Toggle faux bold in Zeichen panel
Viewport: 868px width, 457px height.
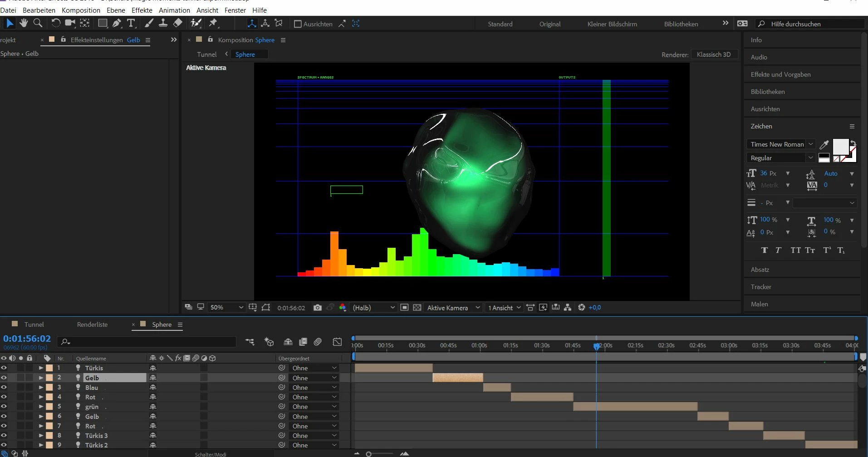point(765,251)
